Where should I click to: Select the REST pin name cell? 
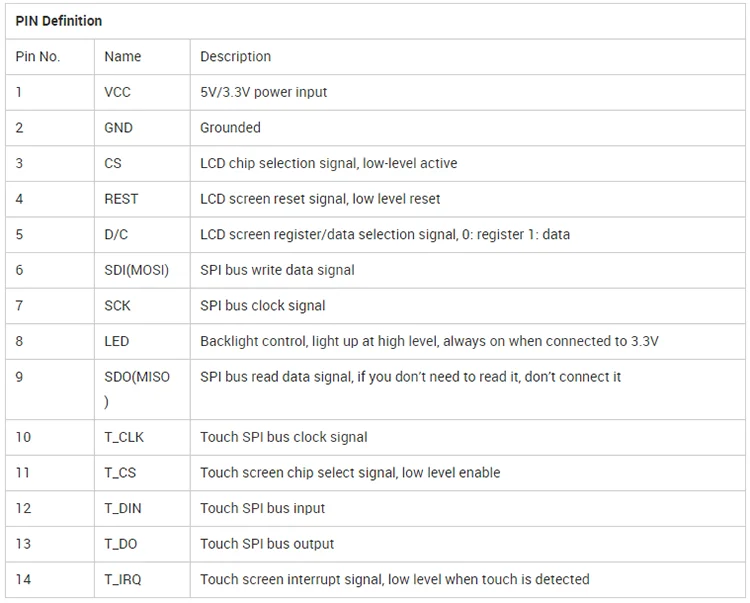point(121,199)
